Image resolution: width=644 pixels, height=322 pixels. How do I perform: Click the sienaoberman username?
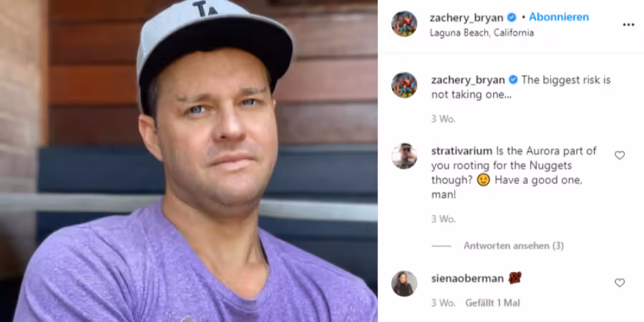point(467,278)
